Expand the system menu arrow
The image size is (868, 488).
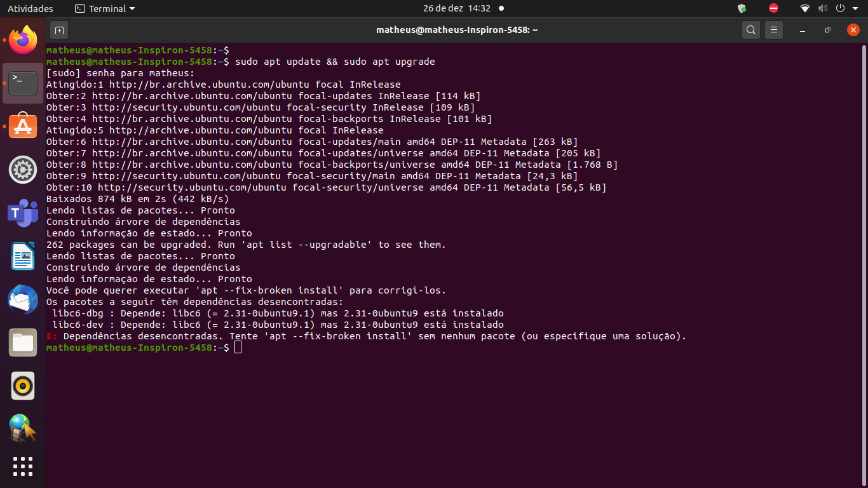[x=855, y=9]
